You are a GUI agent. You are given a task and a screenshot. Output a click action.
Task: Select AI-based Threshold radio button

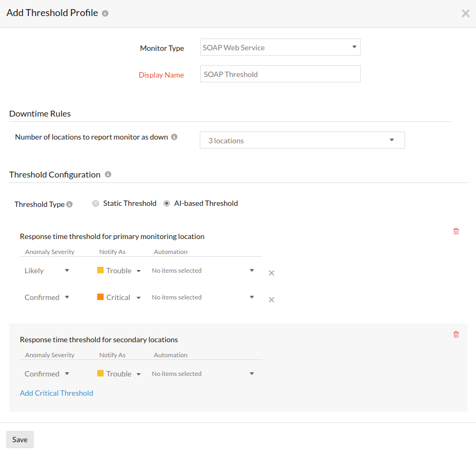pyautogui.click(x=167, y=203)
